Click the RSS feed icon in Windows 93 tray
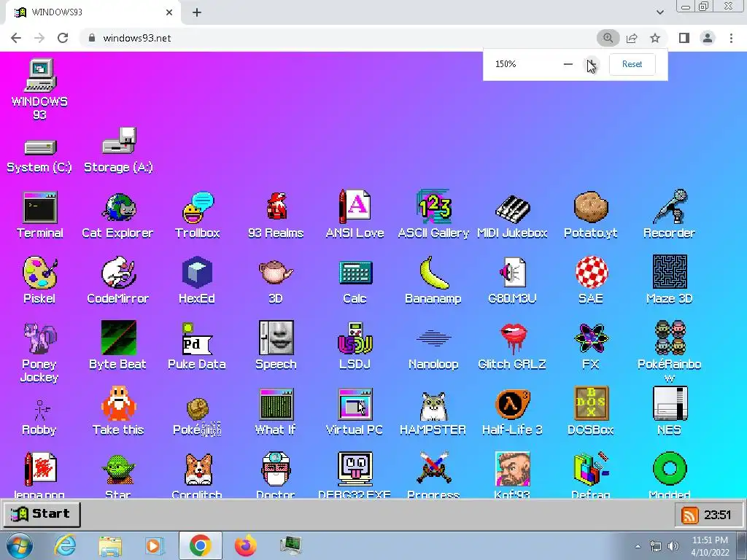Image resolution: width=747 pixels, height=560 pixels. click(x=689, y=515)
